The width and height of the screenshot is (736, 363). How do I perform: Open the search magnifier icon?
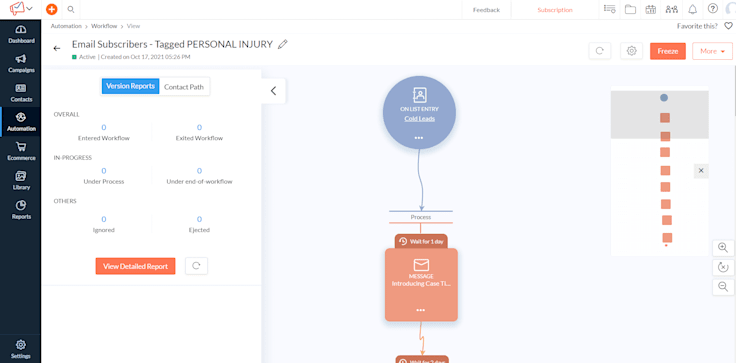pyautogui.click(x=71, y=9)
